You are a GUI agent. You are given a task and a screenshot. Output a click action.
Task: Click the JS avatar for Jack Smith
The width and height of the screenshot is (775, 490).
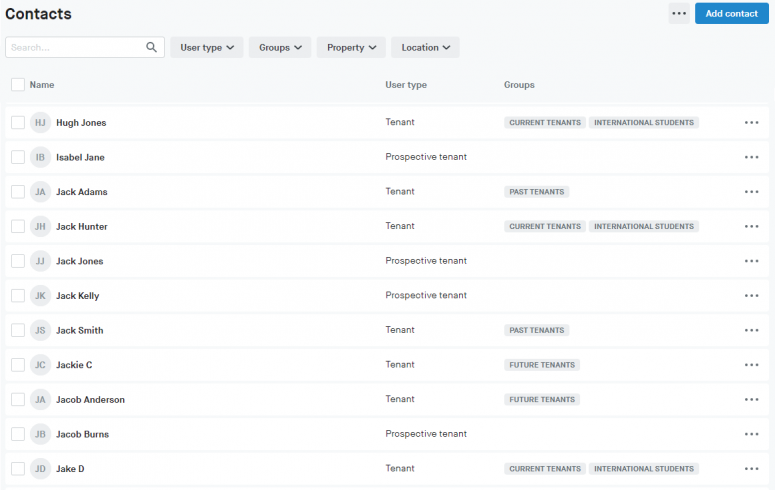pos(40,330)
